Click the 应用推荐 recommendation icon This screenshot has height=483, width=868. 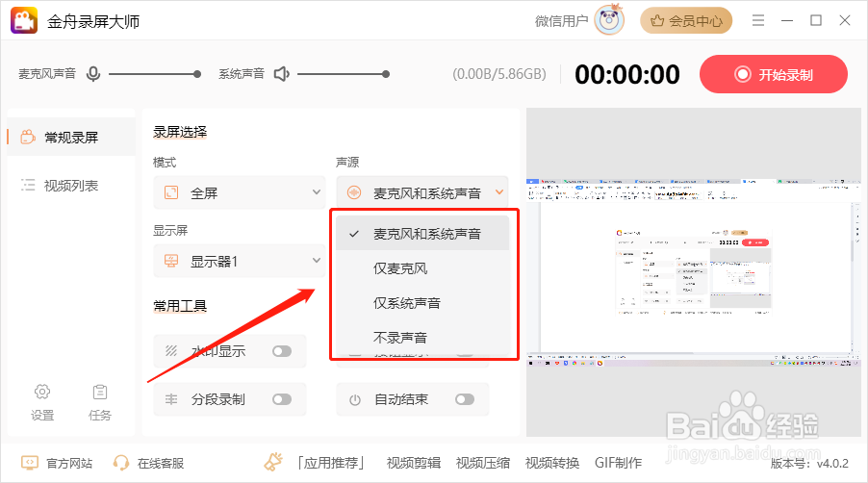click(x=273, y=462)
